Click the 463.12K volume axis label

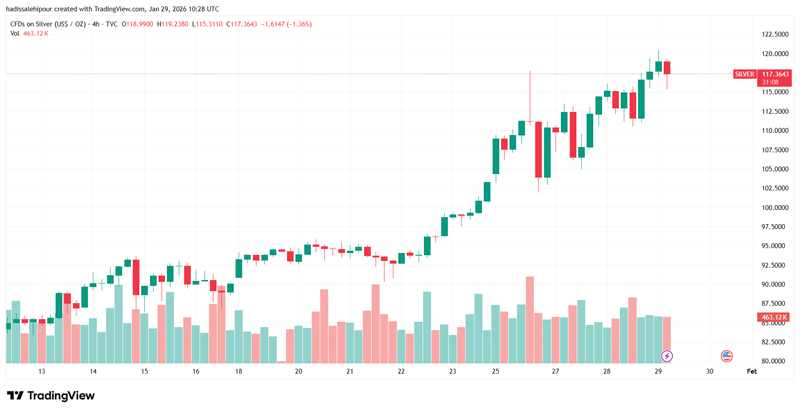pyautogui.click(x=774, y=317)
